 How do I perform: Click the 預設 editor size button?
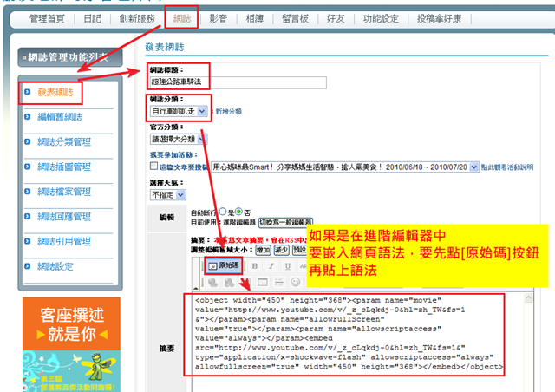(x=299, y=250)
